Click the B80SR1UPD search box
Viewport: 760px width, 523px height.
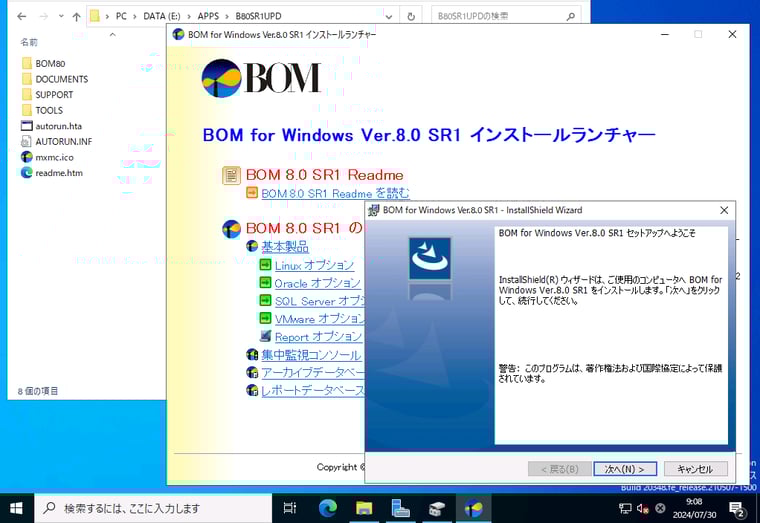[506, 16]
